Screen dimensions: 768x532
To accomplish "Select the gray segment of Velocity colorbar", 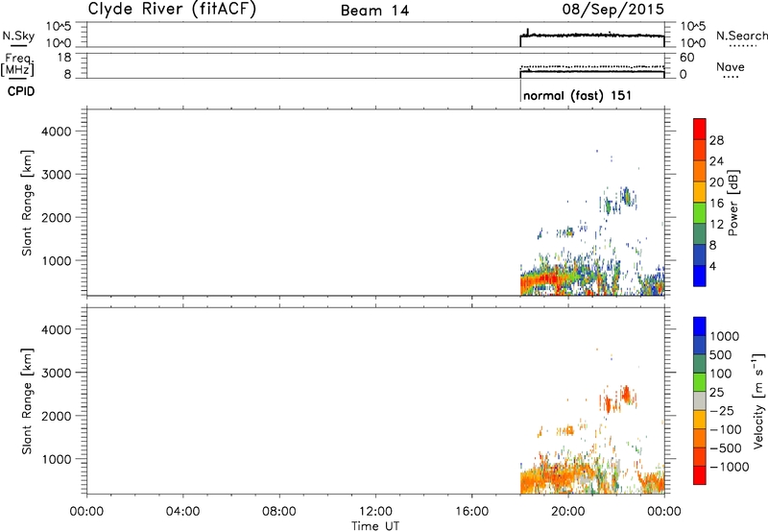I will pyautogui.click(x=700, y=400).
